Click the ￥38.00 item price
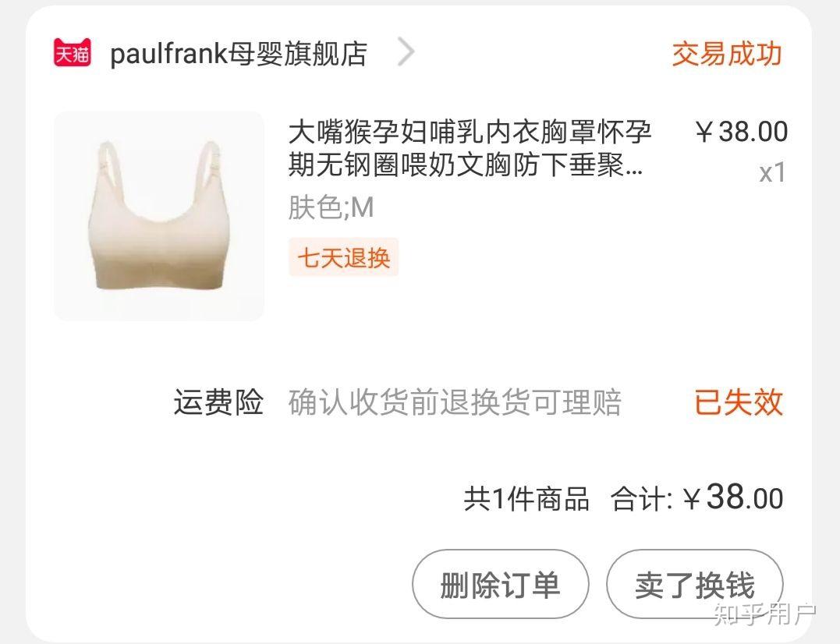The image size is (840, 644). [742, 131]
